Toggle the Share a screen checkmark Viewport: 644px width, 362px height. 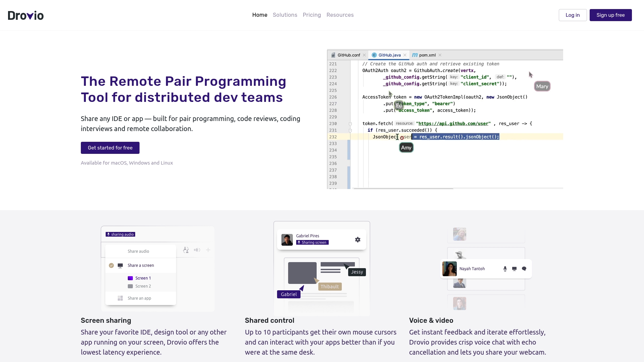(x=111, y=265)
